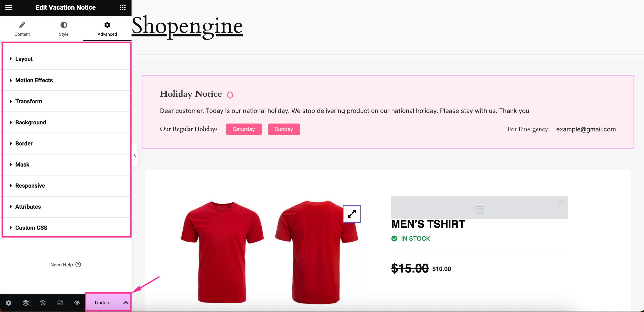This screenshot has width=644, height=312.
Task: Click the expand icon on product image
Action: (x=351, y=214)
